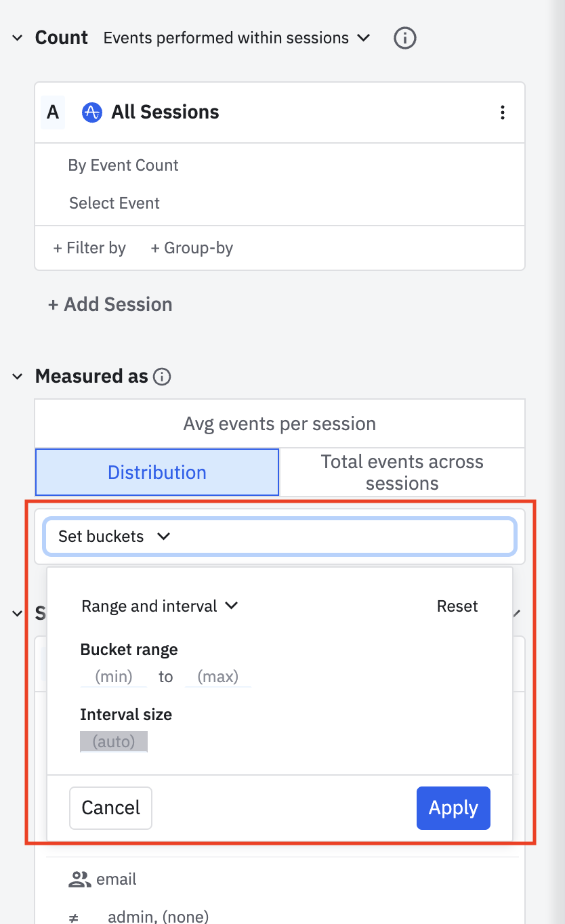Screen dimensions: 565x924
Task: Expand the Range and interval dropdown
Action: pos(159,606)
